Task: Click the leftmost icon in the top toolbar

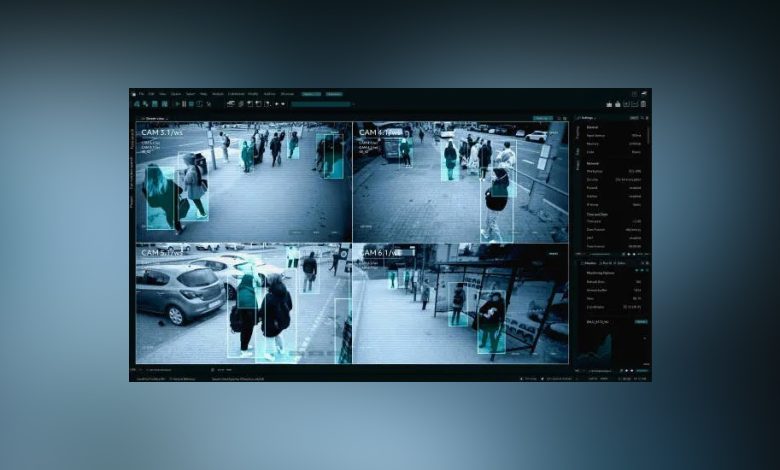Action: tap(137, 104)
